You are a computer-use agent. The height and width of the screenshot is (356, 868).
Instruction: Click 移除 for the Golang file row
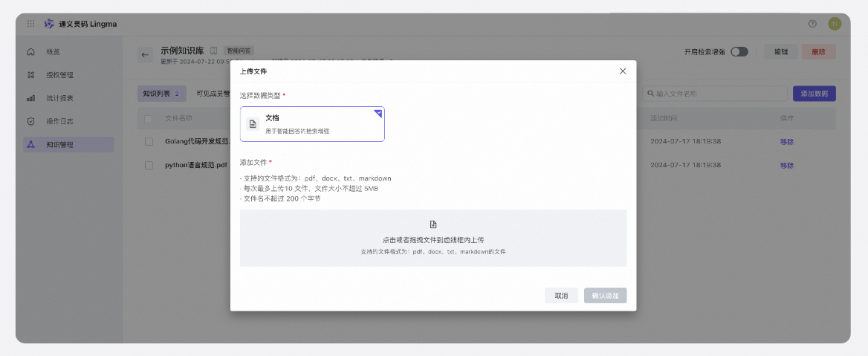pos(786,142)
